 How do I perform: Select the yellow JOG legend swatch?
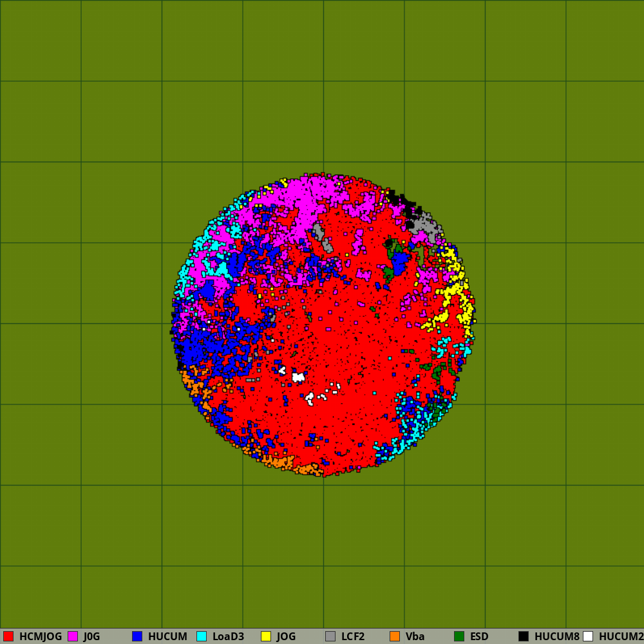pyautogui.click(x=266, y=636)
